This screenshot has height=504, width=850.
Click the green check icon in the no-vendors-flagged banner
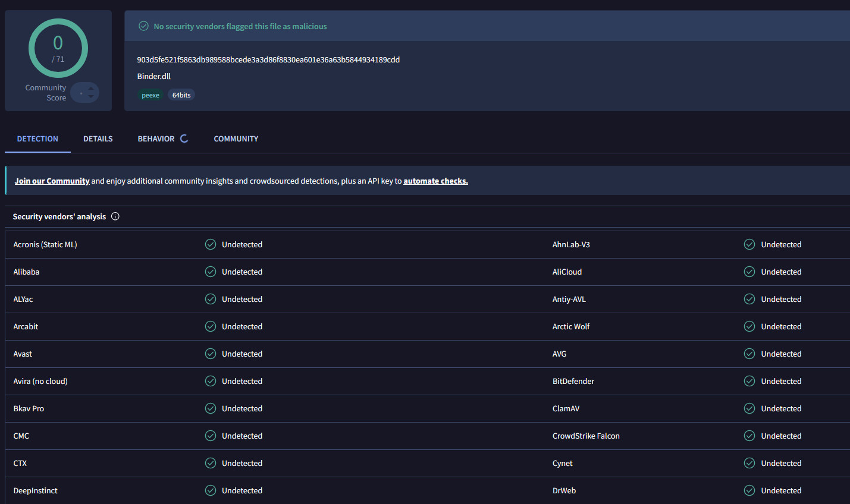pyautogui.click(x=143, y=26)
